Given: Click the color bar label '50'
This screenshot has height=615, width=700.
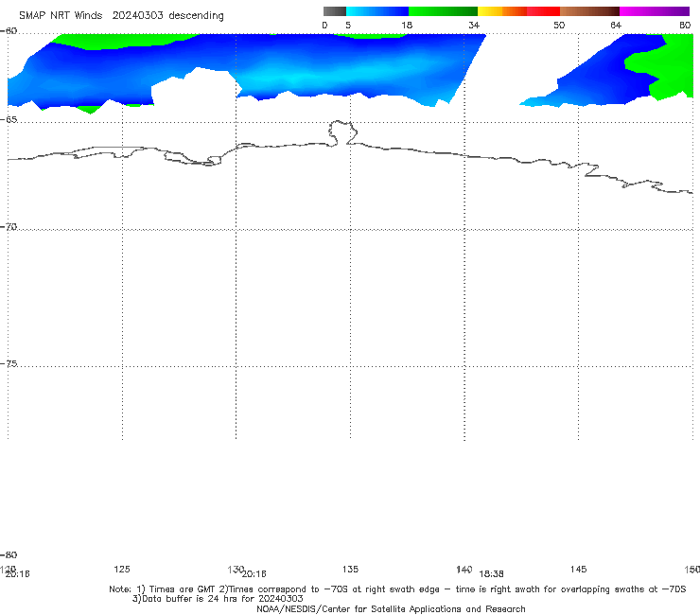Looking at the screenshot, I should (559, 25).
